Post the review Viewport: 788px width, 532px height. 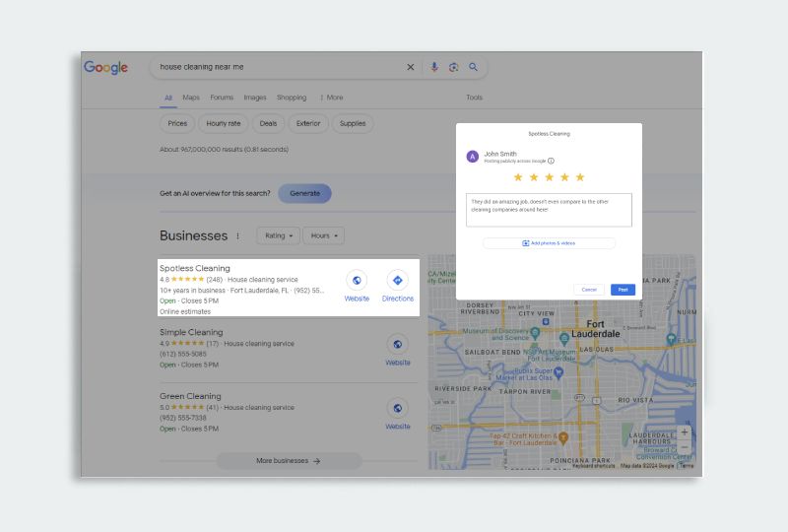click(623, 290)
